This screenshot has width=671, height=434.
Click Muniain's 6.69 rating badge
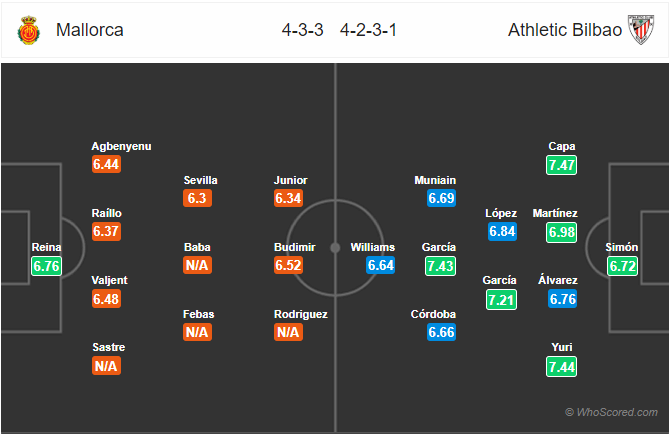(x=441, y=198)
